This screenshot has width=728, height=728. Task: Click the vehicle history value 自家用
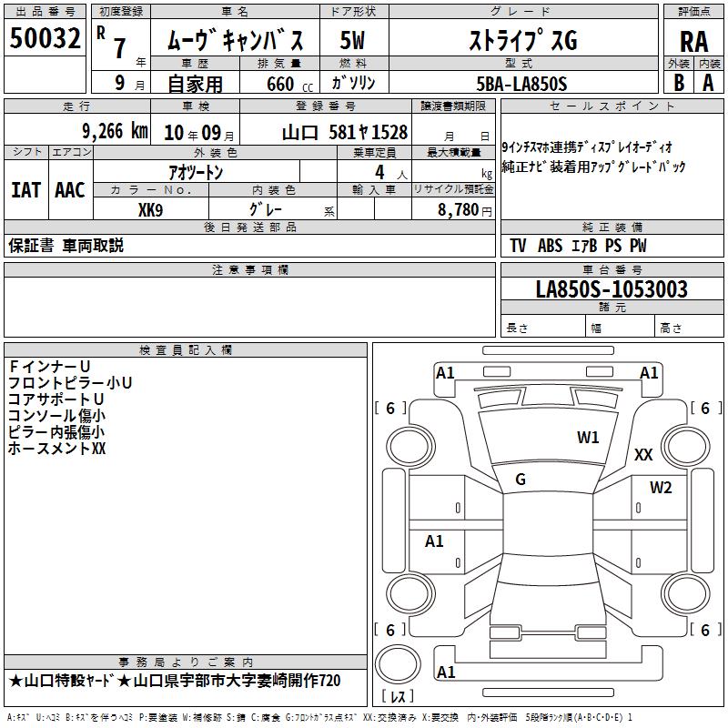point(195,84)
